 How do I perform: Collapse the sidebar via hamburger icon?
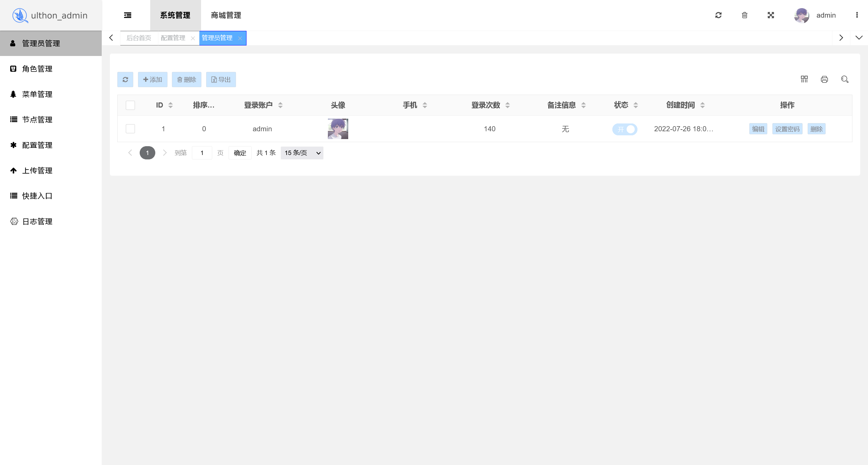click(x=128, y=15)
